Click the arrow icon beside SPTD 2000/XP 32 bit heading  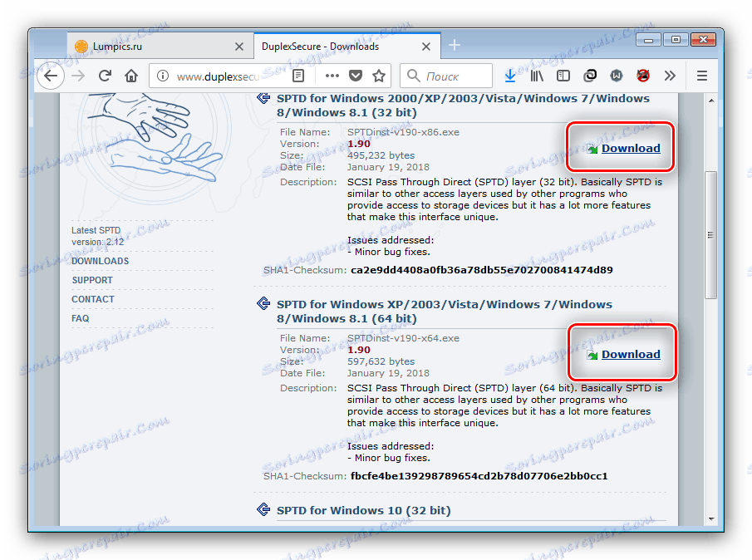point(263,98)
